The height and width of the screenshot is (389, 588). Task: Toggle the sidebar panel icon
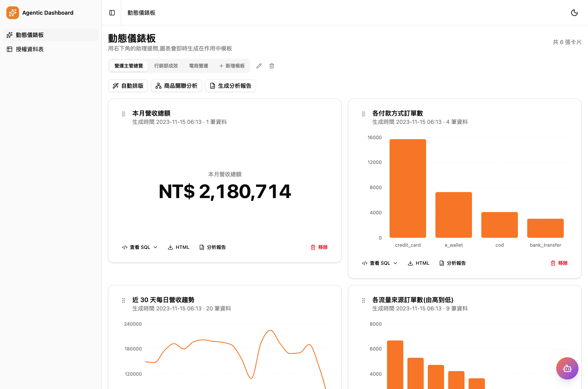pos(112,13)
